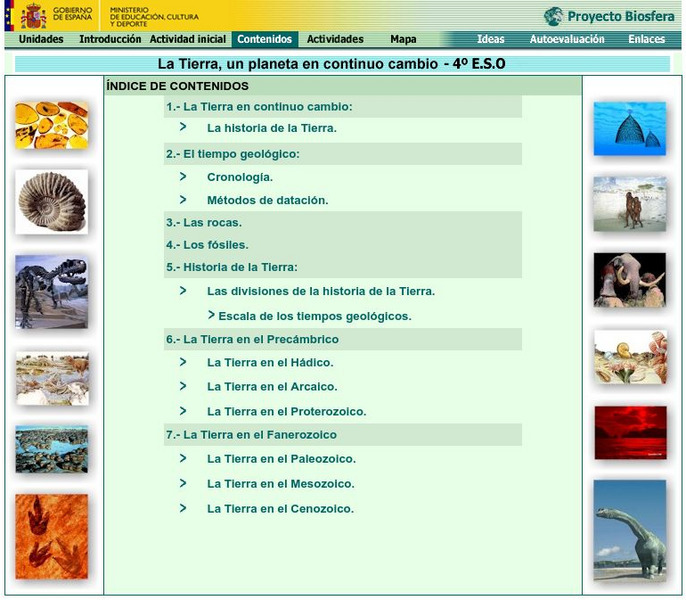Screen dimensions: 686x600
Task: Click the title 'La Tierra, un planeta en continuo cambio'
Action: (x=298, y=64)
